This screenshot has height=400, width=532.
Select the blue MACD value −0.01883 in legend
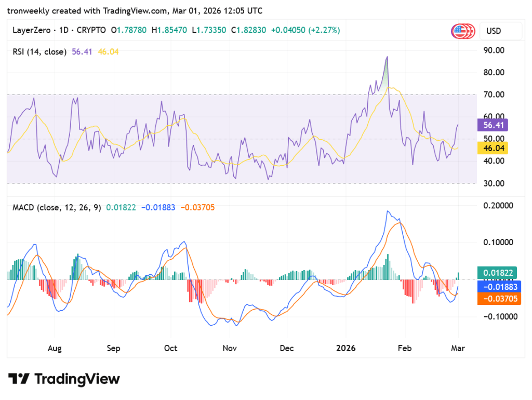158,207
